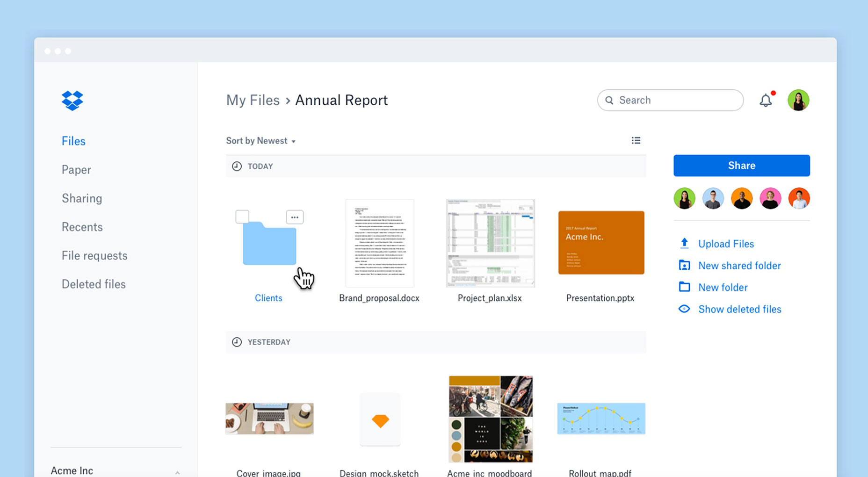Click the Upload Files arrow icon

coord(684,243)
